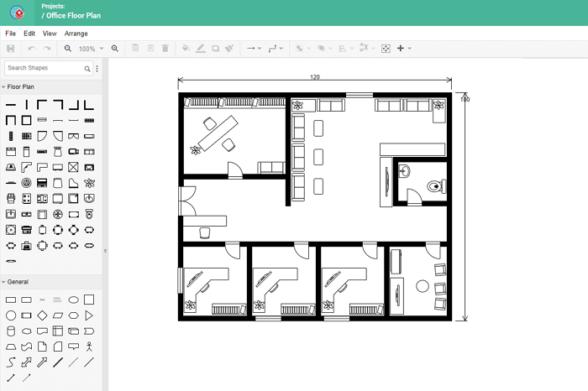Pick the actor stick figure shape

click(x=89, y=347)
